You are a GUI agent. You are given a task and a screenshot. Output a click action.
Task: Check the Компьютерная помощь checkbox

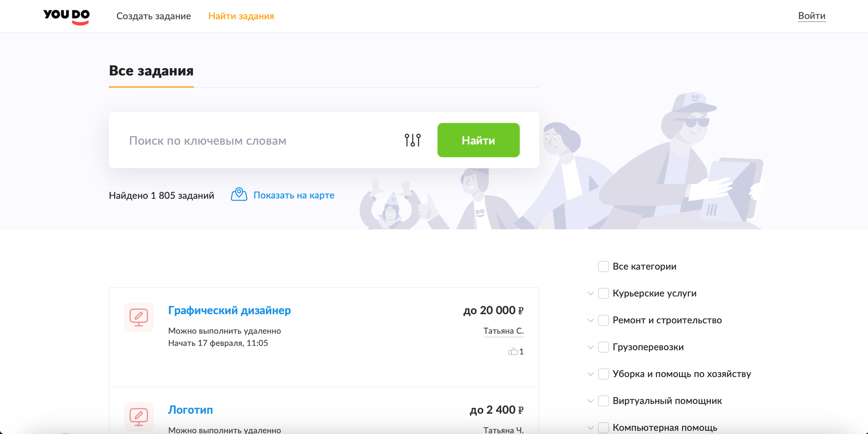coord(603,428)
